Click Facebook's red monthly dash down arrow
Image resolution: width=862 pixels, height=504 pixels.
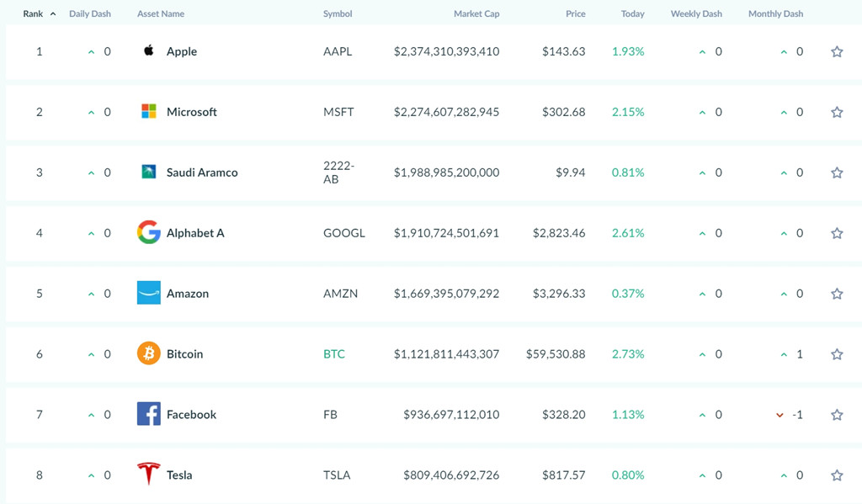tap(780, 415)
